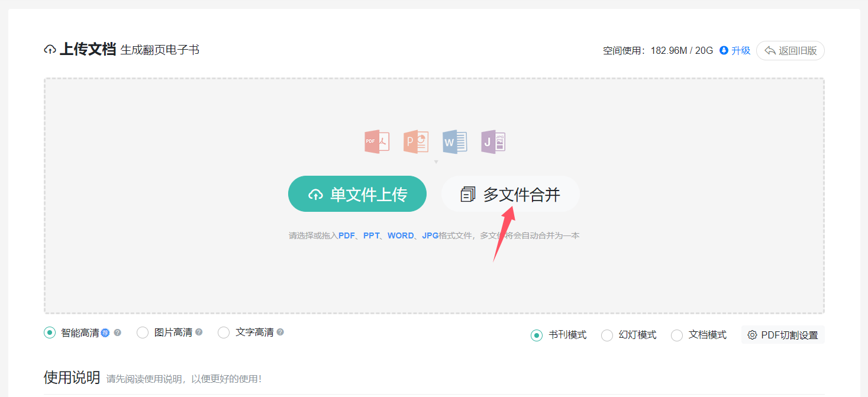Click the hint text in the upload drop zone

coord(434,235)
